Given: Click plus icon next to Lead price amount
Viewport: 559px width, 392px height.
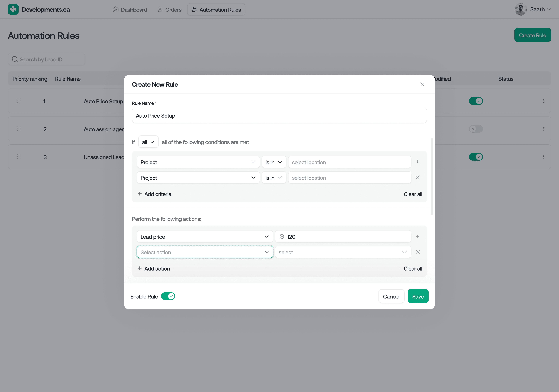Looking at the screenshot, I should pyautogui.click(x=418, y=236).
